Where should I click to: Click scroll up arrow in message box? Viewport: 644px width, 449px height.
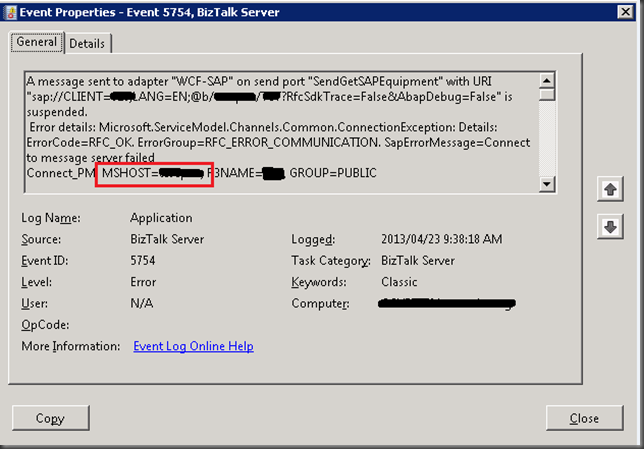(546, 80)
